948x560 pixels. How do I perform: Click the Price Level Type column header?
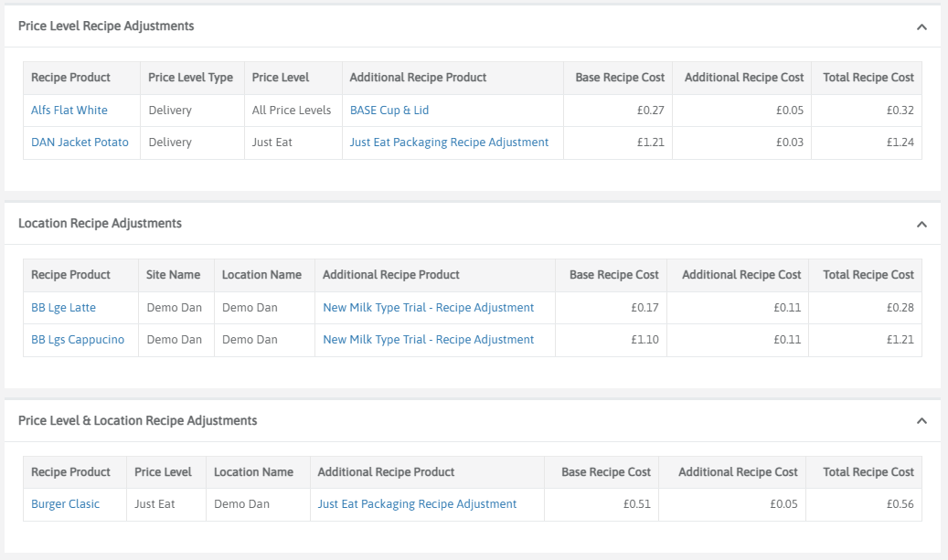(190, 78)
